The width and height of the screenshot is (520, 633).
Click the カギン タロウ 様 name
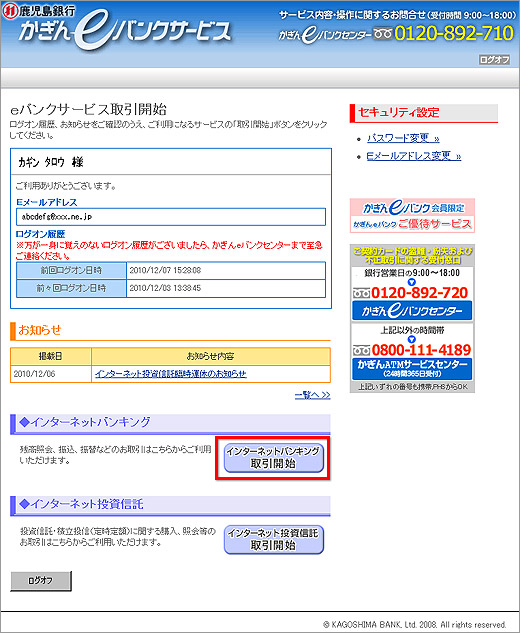tap(50, 162)
